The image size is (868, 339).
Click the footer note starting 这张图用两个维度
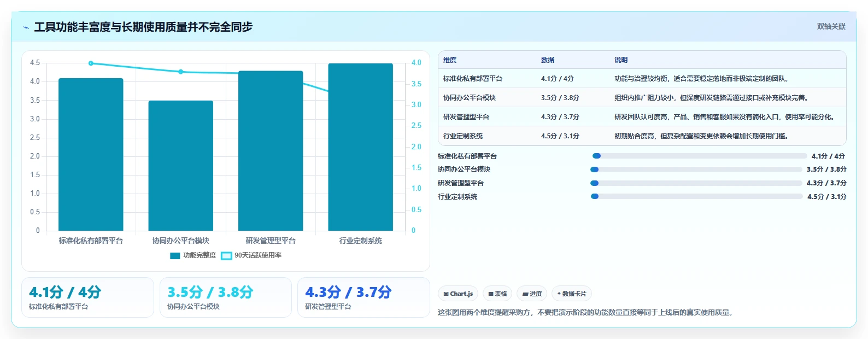click(x=585, y=313)
